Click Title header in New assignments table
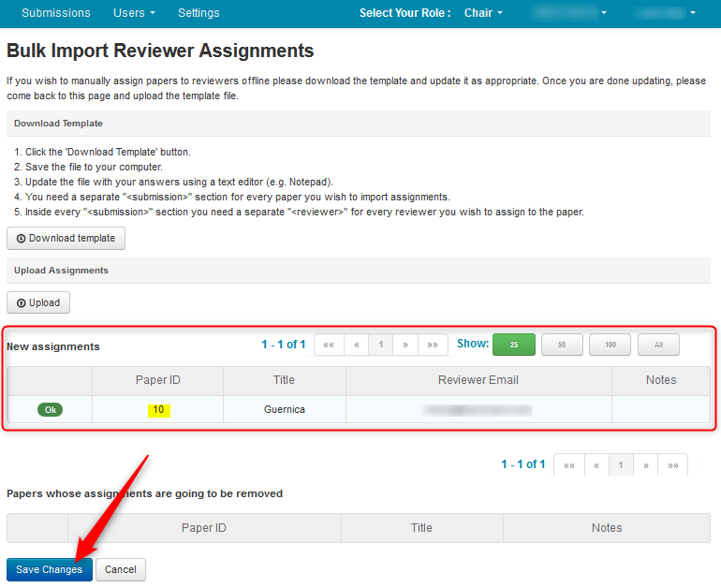This screenshot has height=588, width=721. tap(284, 380)
